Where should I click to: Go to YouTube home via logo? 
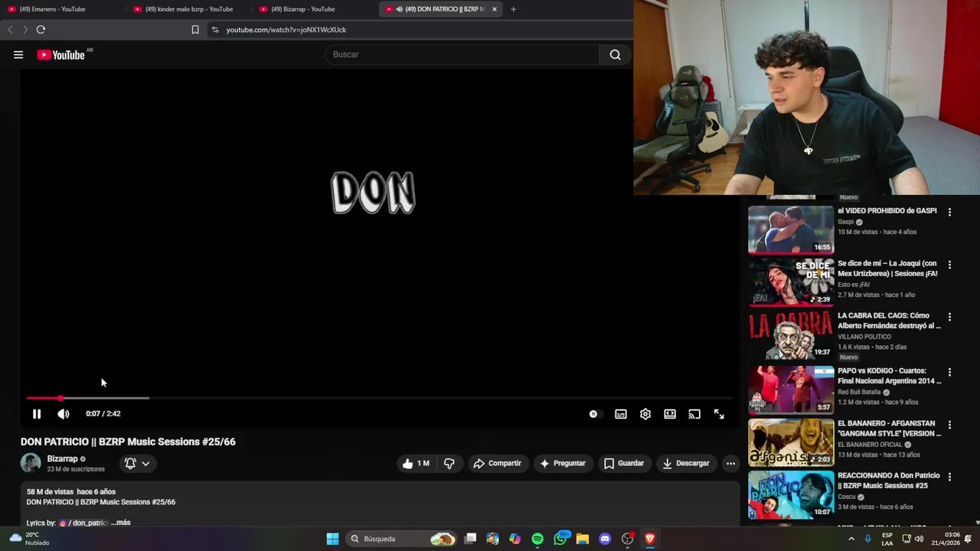(x=60, y=54)
